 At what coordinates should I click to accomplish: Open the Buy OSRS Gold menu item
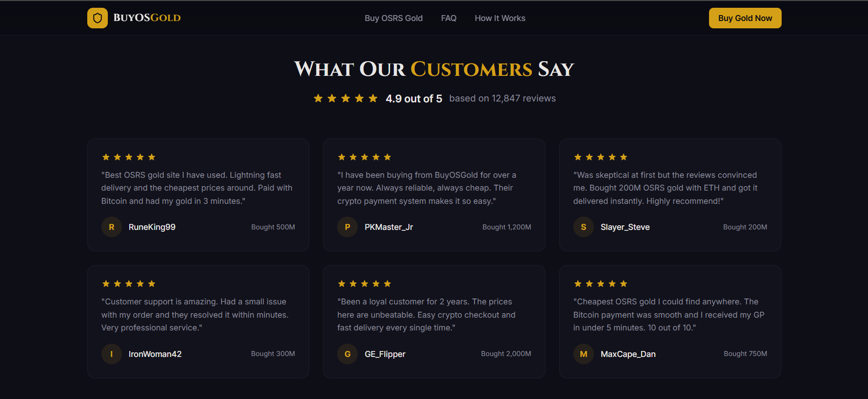[393, 18]
